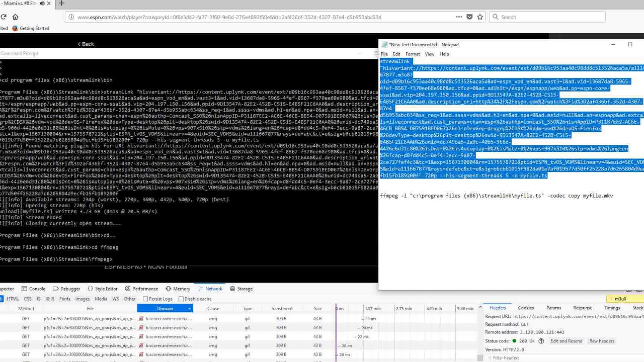644x362 pixels.
Task: Save page to Pocket icon
Action: coord(469,17)
